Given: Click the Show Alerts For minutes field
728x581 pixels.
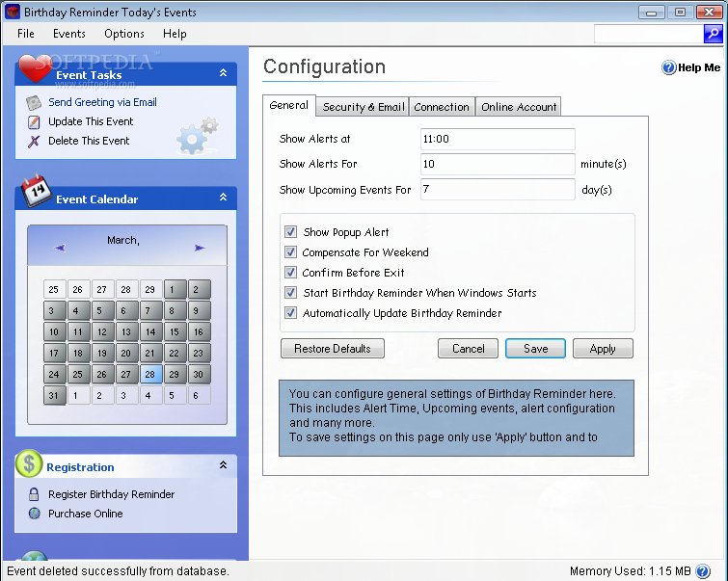Looking at the screenshot, I should point(498,164).
